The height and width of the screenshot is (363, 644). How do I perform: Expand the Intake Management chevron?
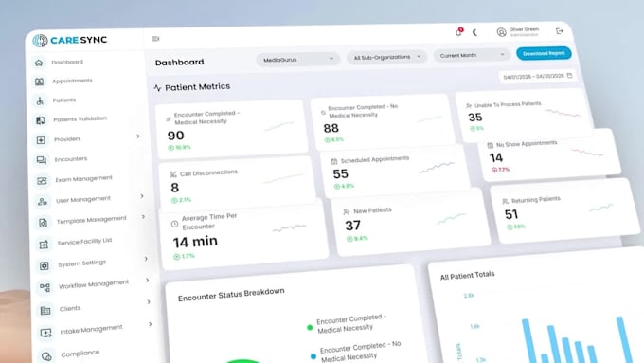click(150, 324)
